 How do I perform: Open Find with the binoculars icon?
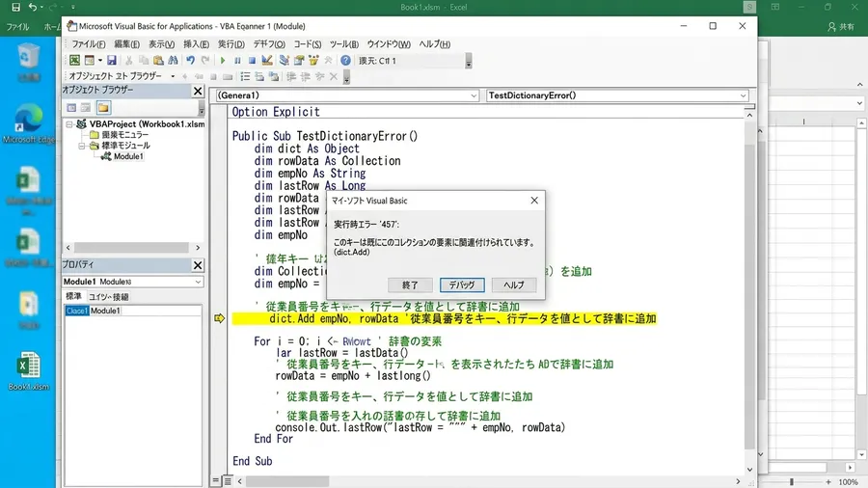tap(174, 61)
